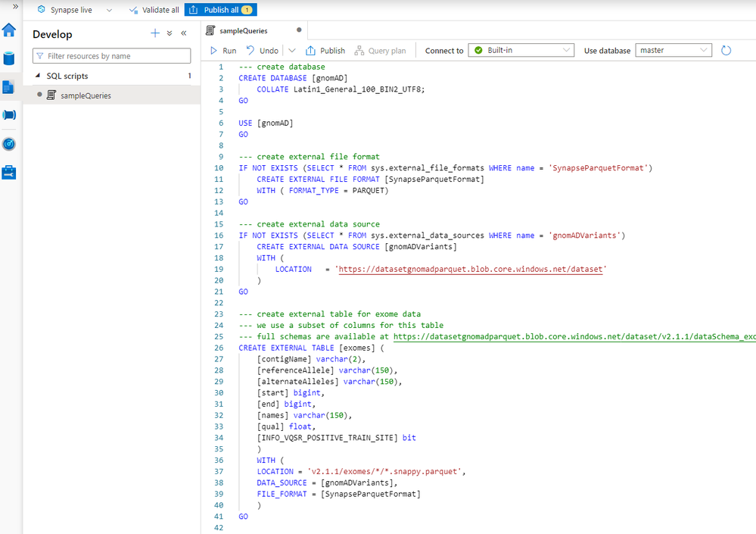This screenshot has width=756, height=534.
Task: Undo the last change
Action: [263, 50]
